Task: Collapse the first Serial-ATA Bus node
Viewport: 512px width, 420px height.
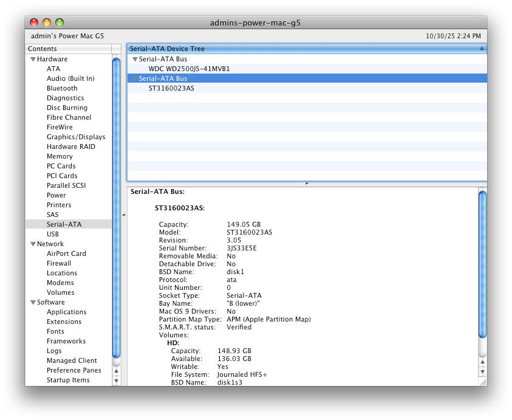Action: [x=135, y=60]
